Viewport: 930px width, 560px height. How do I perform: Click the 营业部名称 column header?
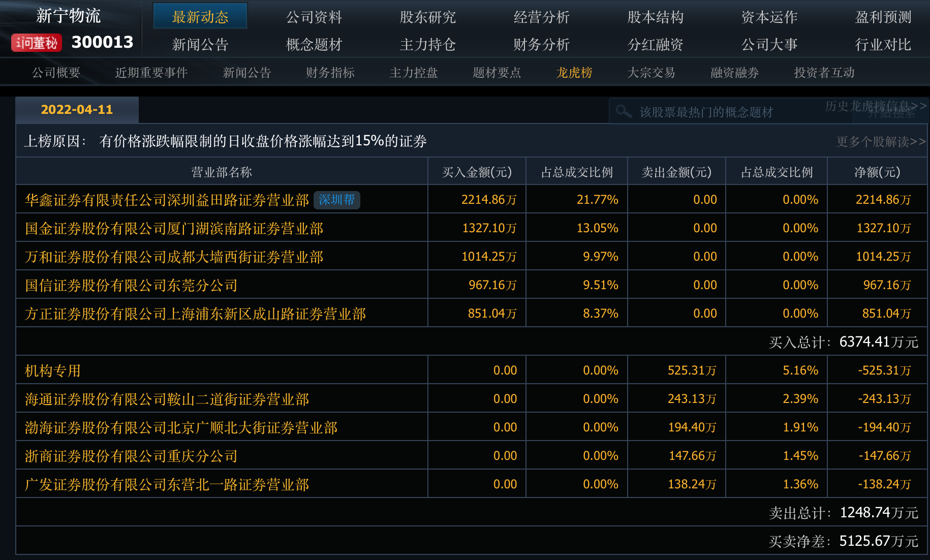[x=222, y=172]
